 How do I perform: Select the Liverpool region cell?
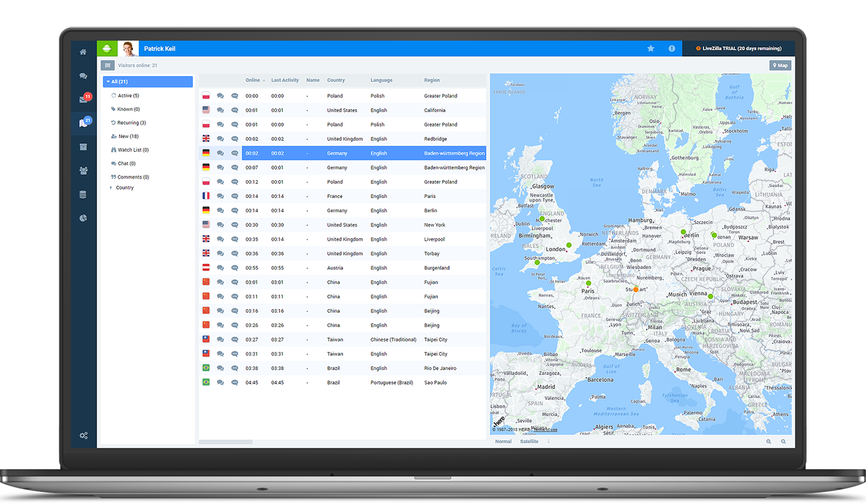pos(436,239)
